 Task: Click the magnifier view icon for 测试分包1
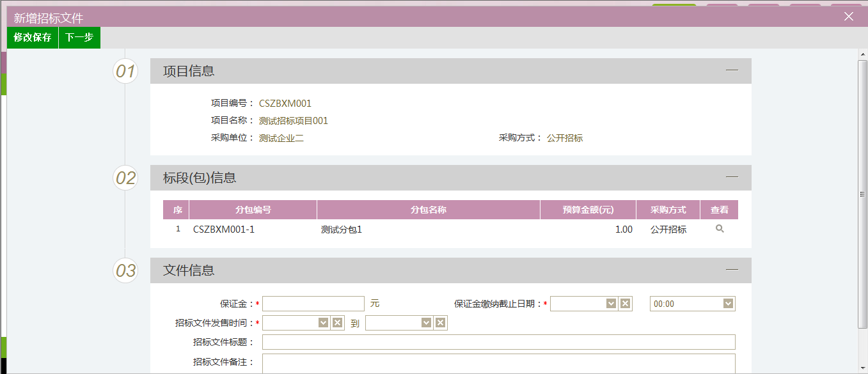point(720,229)
